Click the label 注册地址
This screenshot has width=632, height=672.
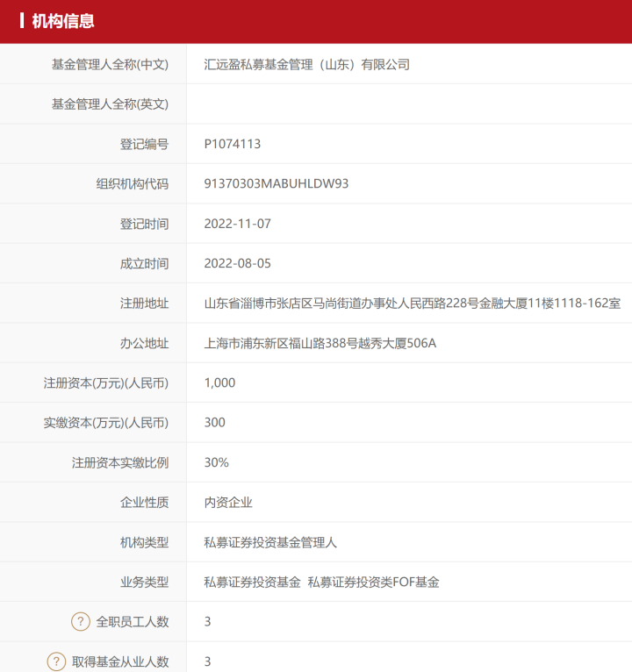(x=145, y=304)
